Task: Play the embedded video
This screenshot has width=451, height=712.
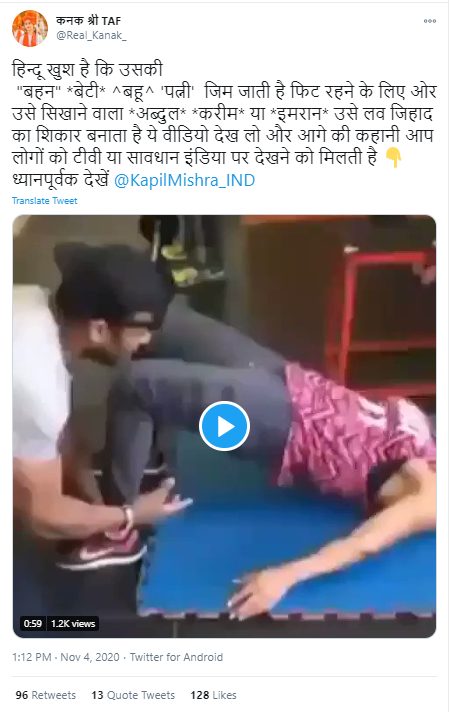Action: pos(224,426)
